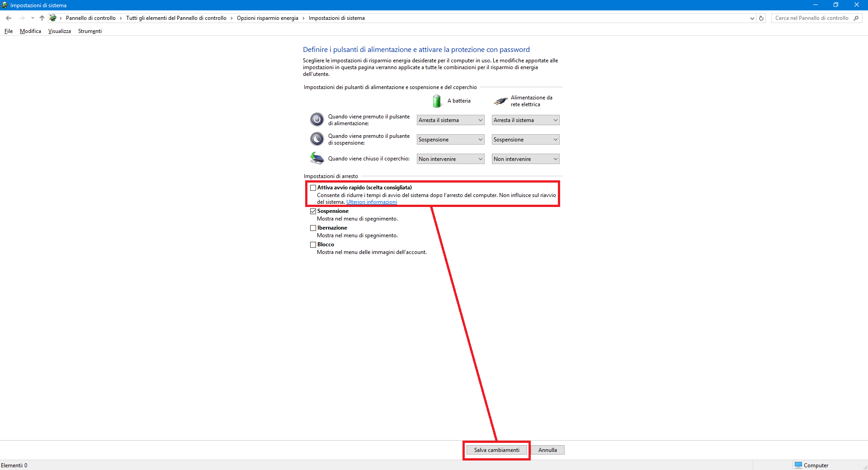
Task: Click the search magnifier icon
Action: coord(856,18)
